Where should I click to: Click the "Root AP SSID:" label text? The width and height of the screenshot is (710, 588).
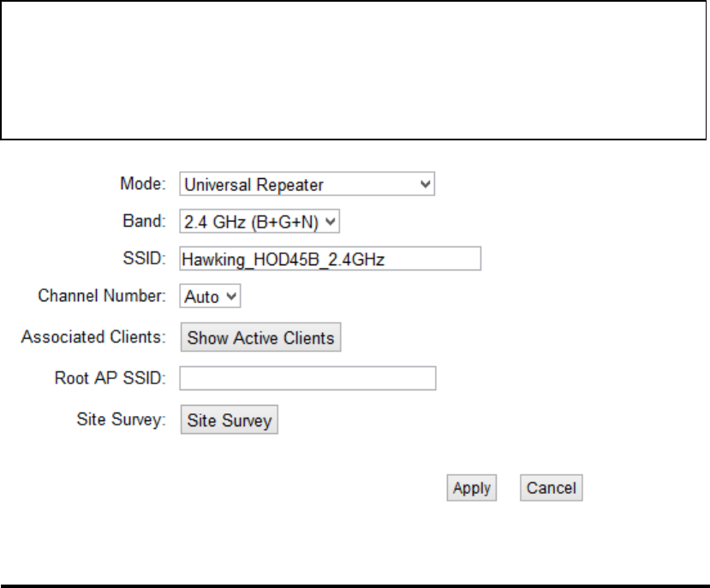tap(110, 378)
